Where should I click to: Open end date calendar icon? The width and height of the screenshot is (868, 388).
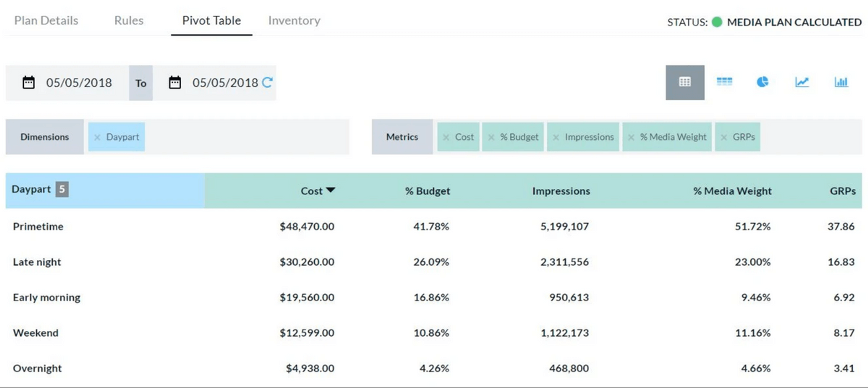[x=175, y=83]
